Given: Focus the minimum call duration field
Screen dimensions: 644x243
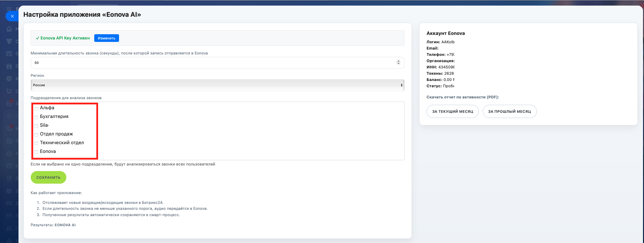Looking at the screenshot, I should [x=217, y=63].
